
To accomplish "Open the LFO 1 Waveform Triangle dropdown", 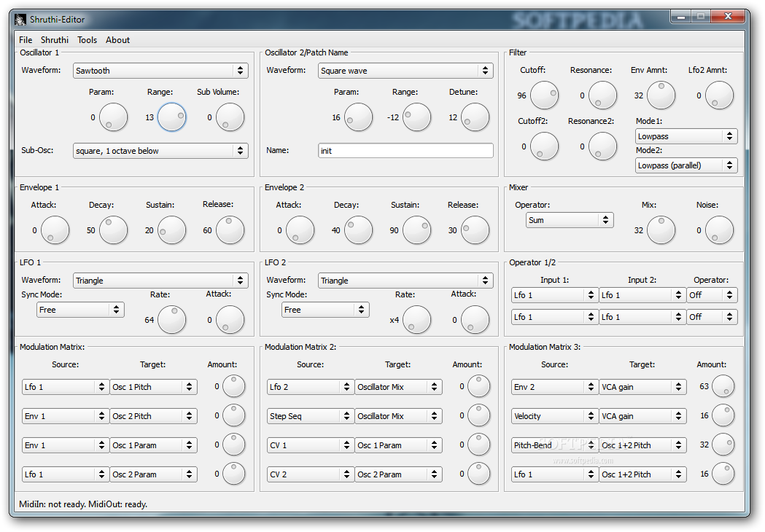I will (x=160, y=281).
